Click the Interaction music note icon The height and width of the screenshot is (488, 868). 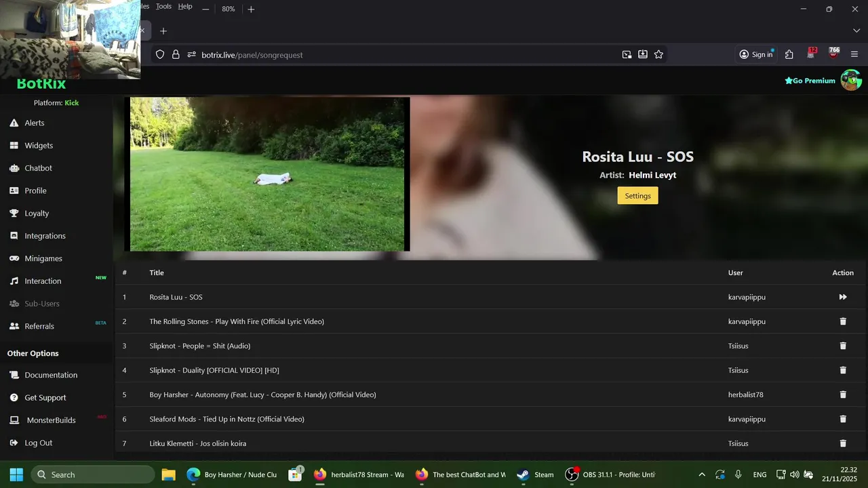pos(14,281)
